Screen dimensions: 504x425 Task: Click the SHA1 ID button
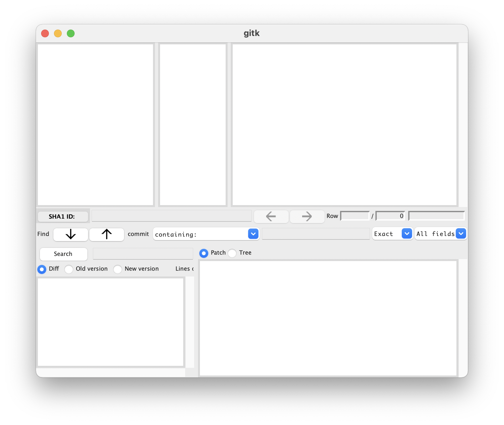[63, 217]
